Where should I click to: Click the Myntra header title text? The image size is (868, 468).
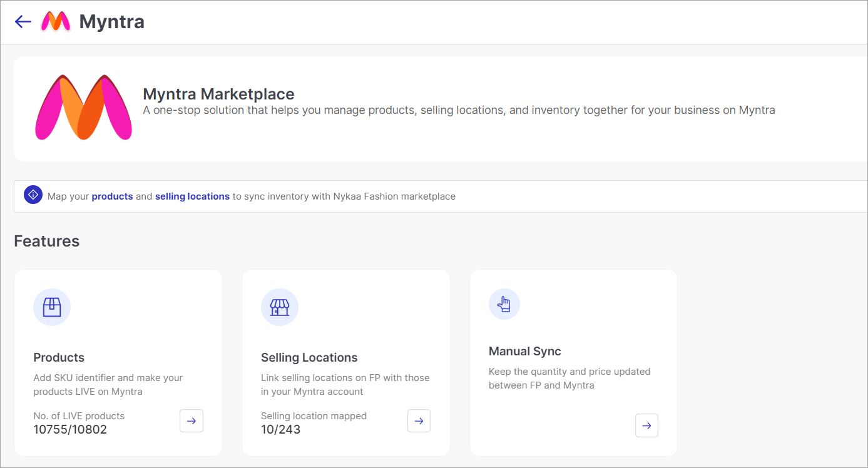pyautogui.click(x=113, y=21)
